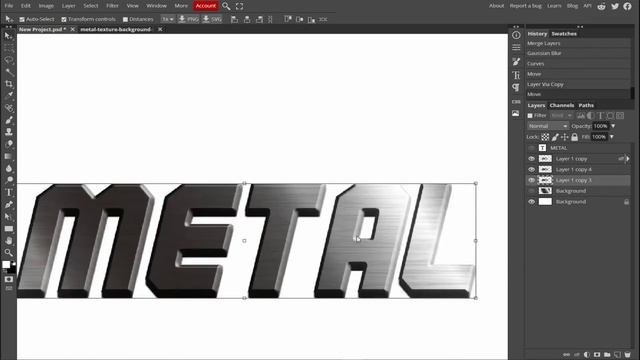Open the File menu
This screenshot has height=360, width=640.
click(9, 6)
